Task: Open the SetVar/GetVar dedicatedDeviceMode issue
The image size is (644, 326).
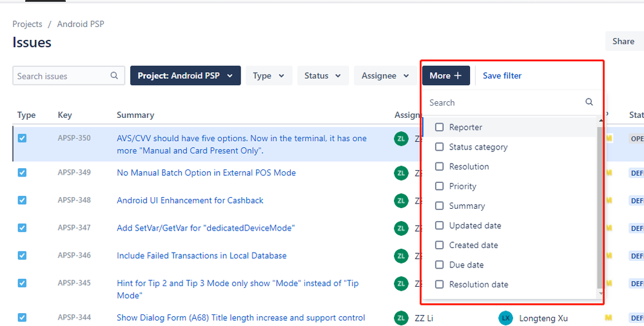Action: coord(206,228)
